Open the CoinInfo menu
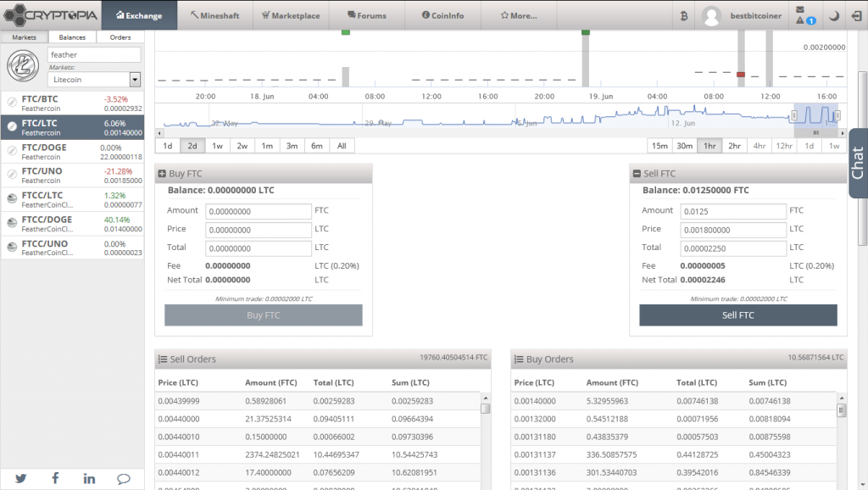 pyautogui.click(x=442, y=15)
